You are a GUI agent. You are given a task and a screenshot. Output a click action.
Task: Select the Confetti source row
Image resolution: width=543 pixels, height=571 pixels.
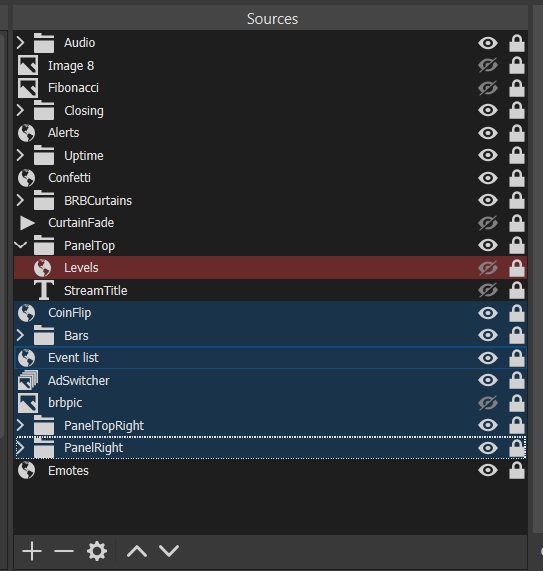pyautogui.click(x=270, y=178)
